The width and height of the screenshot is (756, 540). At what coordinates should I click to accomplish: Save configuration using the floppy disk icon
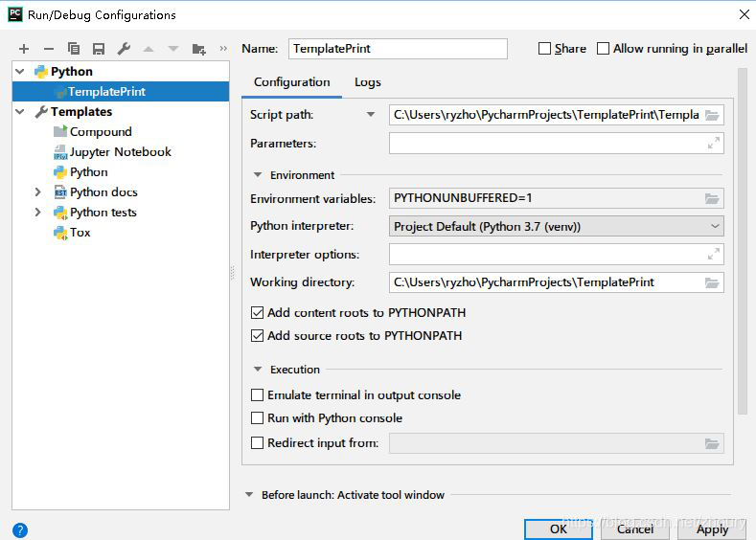99,49
